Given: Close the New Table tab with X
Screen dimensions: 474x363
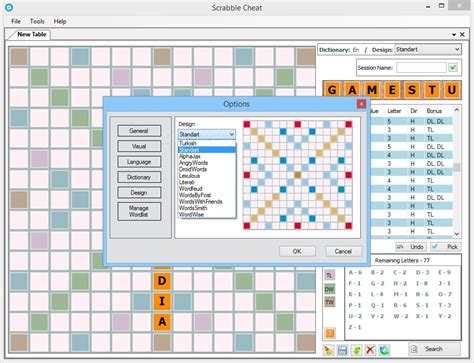Looking at the screenshot, I should click(462, 34).
